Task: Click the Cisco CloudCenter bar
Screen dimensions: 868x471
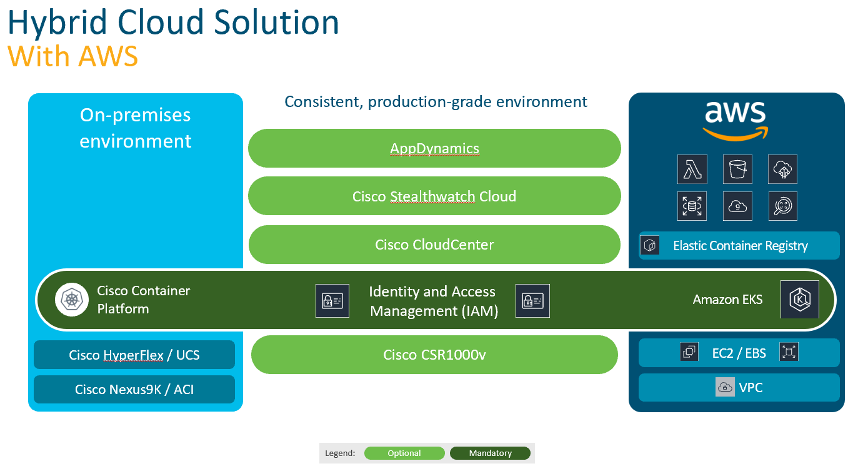Action: coord(434,245)
